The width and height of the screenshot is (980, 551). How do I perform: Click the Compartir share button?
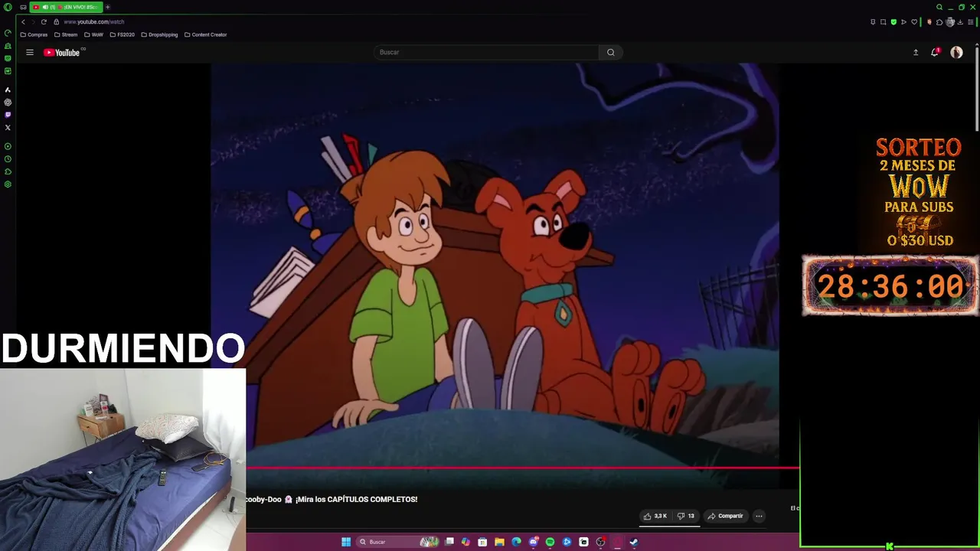(725, 516)
